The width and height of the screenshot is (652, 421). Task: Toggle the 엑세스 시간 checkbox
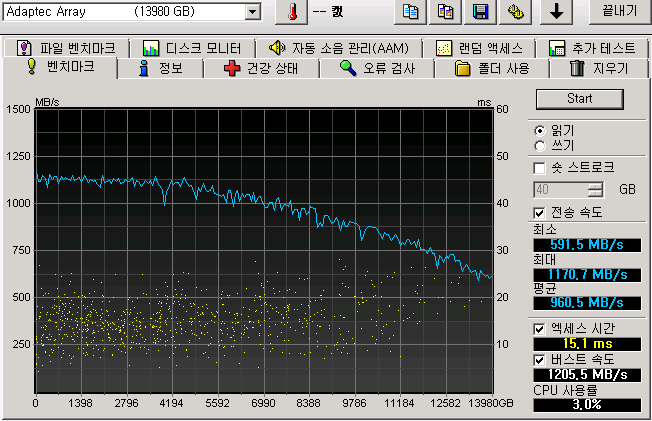pyautogui.click(x=539, y=329)
